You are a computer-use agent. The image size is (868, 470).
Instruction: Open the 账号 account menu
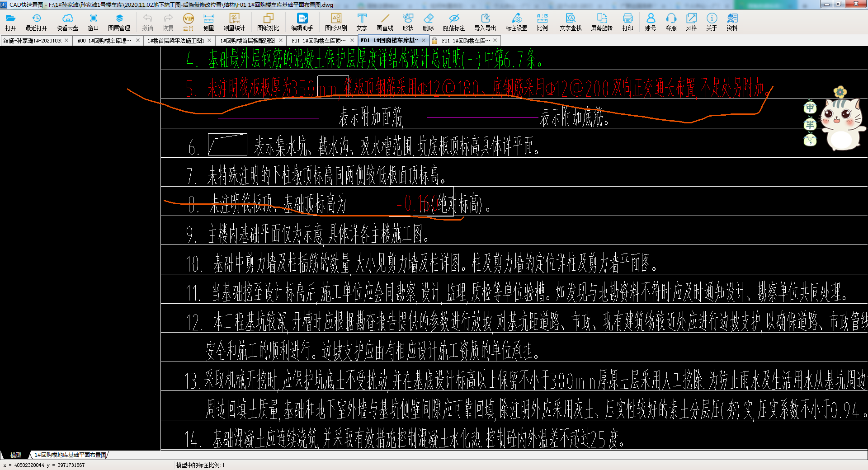tap(651, 22)
